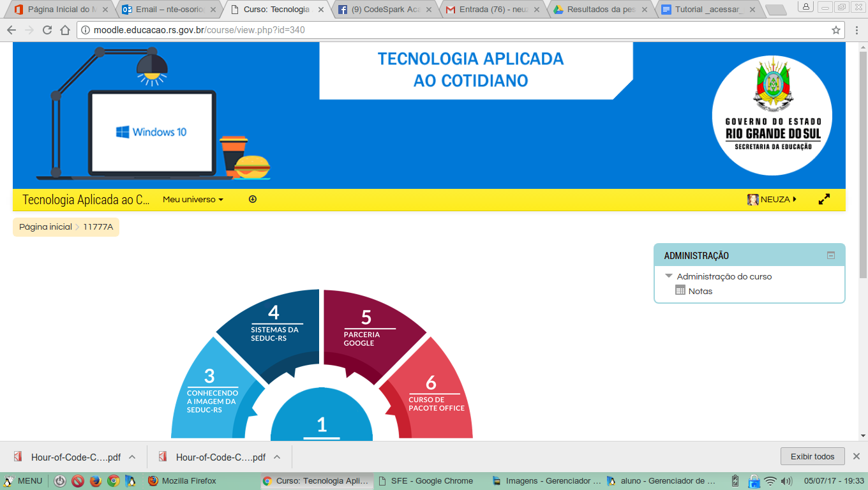
Task: Go back with the browser back arrow
Action: tap(11, 30)
